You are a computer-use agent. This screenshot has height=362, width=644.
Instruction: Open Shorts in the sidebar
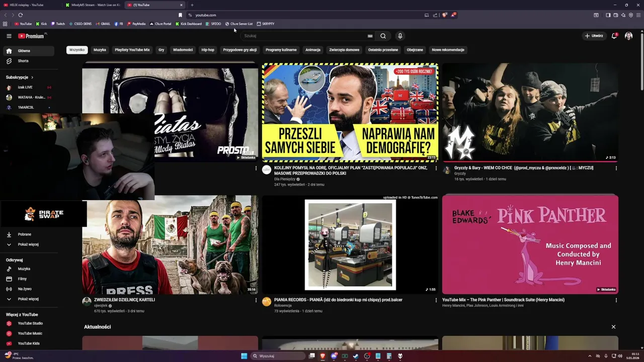[x=29, y=61]
